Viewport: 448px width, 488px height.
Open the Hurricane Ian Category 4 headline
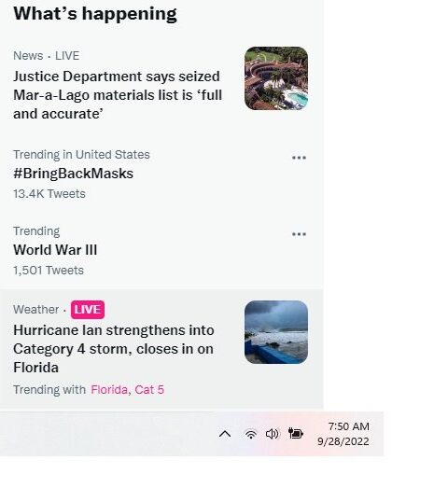tap(114, 349)
